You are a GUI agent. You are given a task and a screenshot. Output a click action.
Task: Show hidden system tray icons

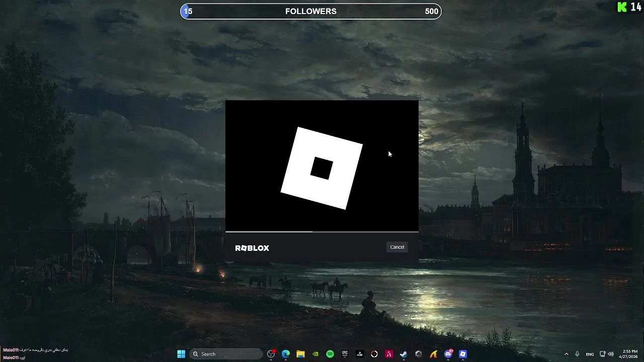[x=566, y=354]
